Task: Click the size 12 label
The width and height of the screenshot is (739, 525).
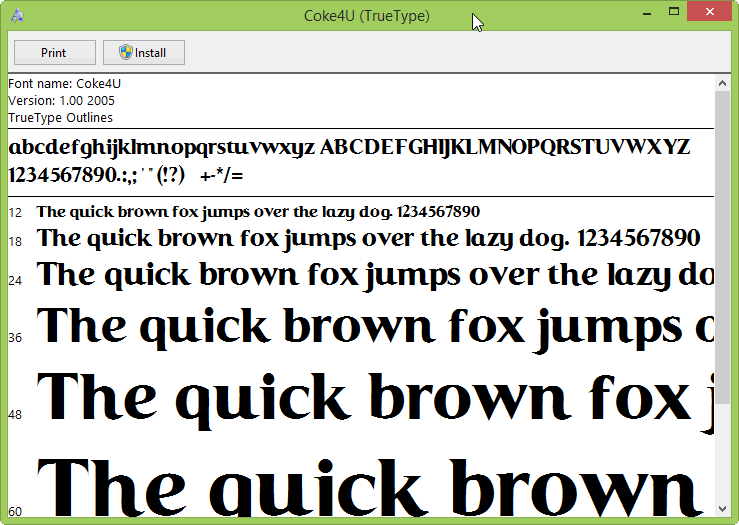Action: coord(15,213)
